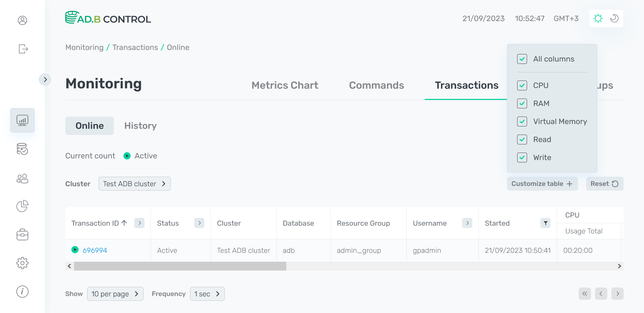The image size is (644, 313).
Task: Open the Monitoring chart icon in sidebar
Action: (x=22, y=120)
